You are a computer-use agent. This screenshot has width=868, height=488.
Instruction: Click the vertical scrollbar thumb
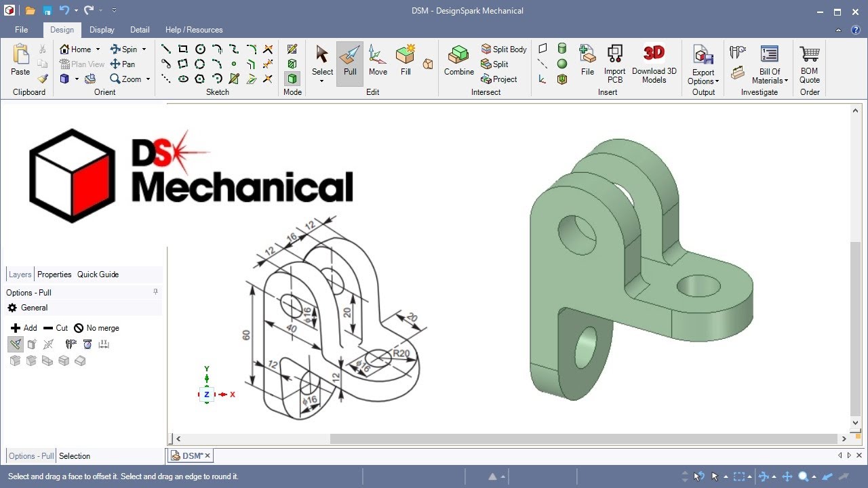click(855, 327)
